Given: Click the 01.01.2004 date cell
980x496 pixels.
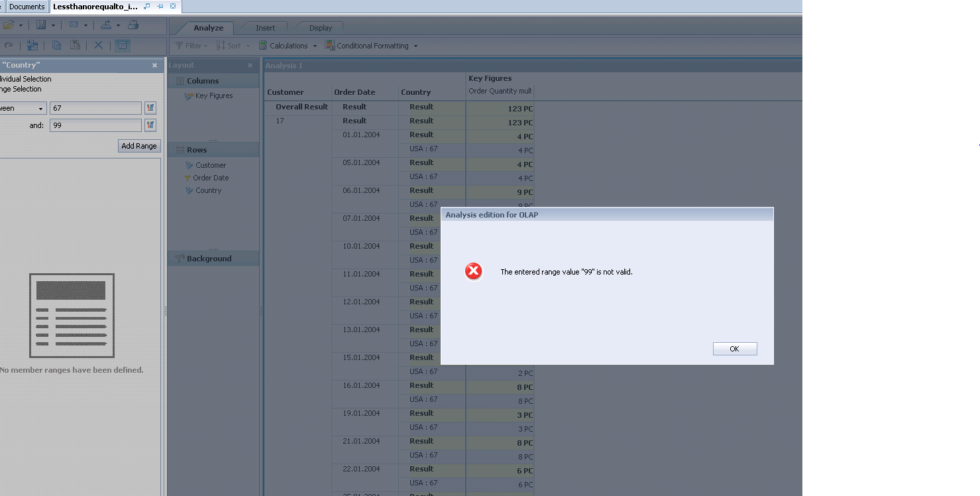Looking at the screenshot, I should [x=361, y=135].
